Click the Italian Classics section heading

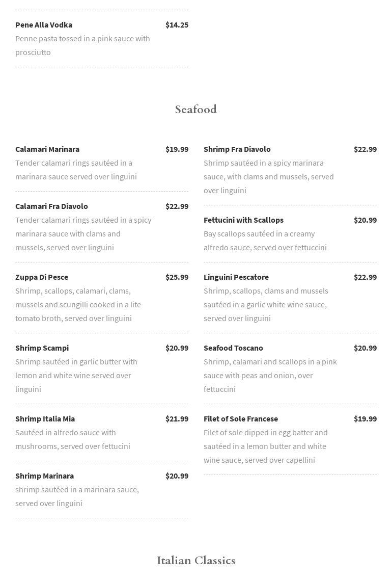coord(196,561)
